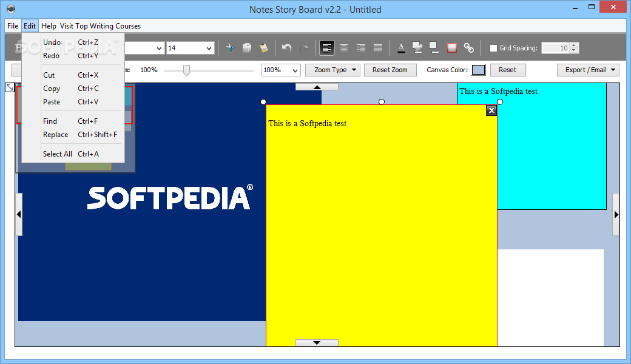The height and width of the screenshot is (364, 631).
Task: Click the yellow note's top-left resize handle
Action: (263, 102)
